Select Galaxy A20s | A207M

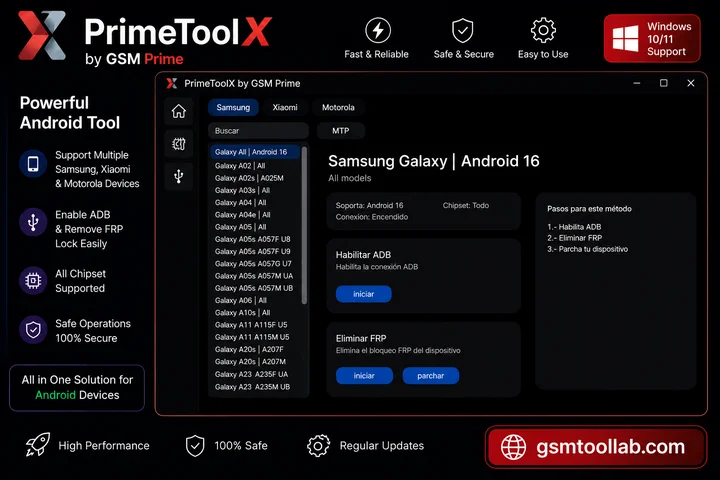click(x=255, y=362)
